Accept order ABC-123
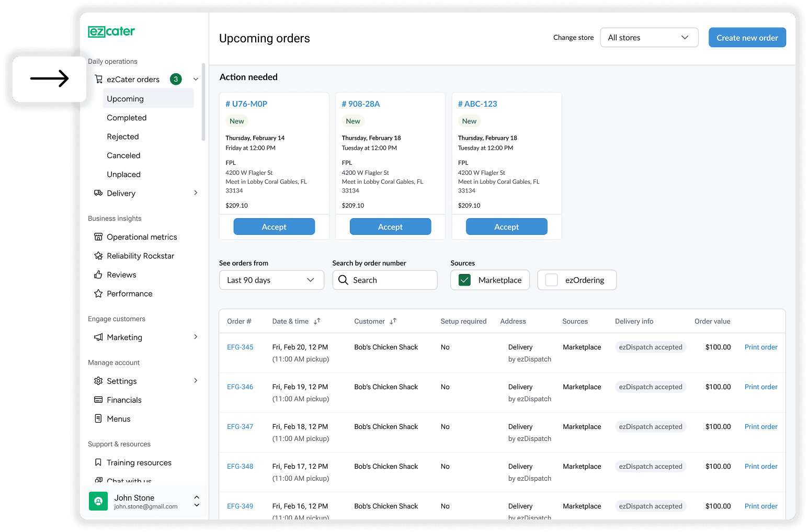The image size is (808, 532). click(x=506, y=227)
